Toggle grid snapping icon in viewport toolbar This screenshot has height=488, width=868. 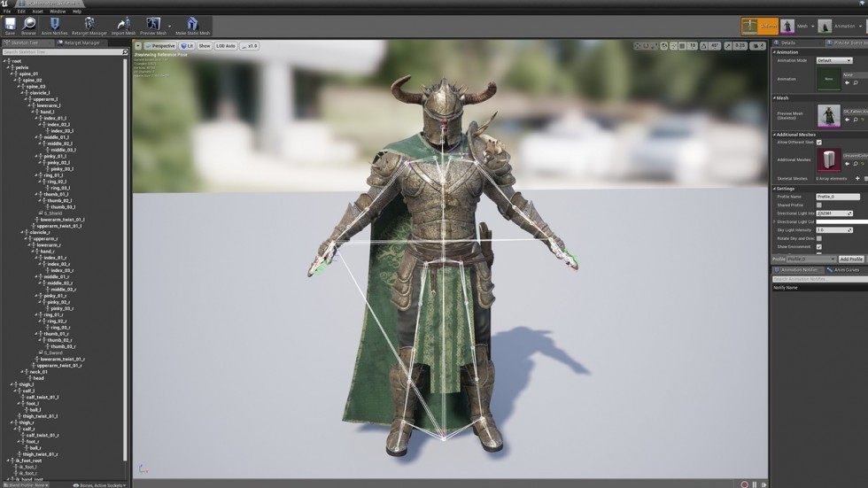(x=682, y=46)
